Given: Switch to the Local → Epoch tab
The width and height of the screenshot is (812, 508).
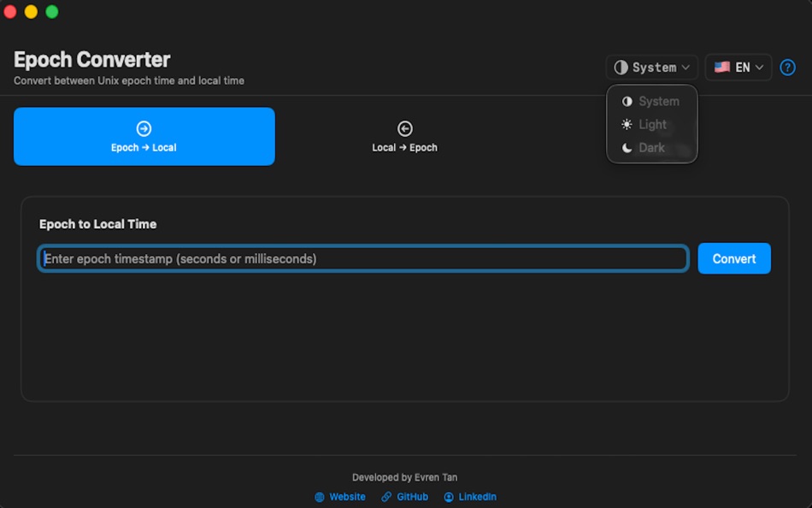Looking at the screenshot, I should [404, 137].
